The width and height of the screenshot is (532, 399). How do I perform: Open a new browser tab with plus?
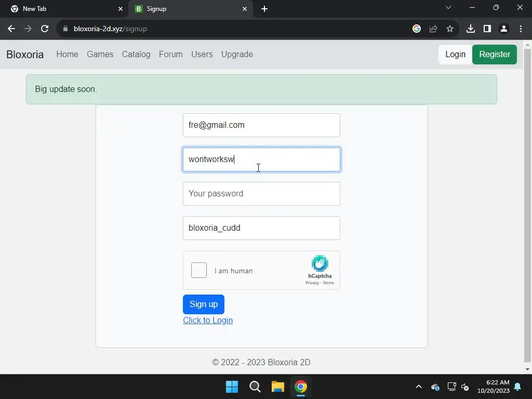click(264, 9)
